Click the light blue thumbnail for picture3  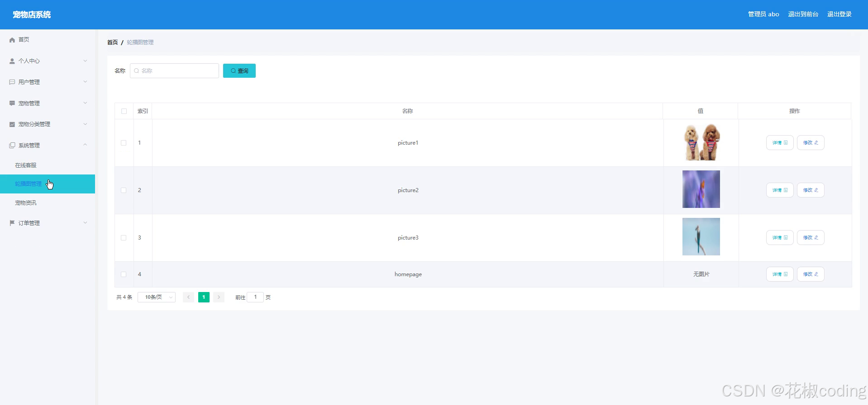click(x=701, y=237)
